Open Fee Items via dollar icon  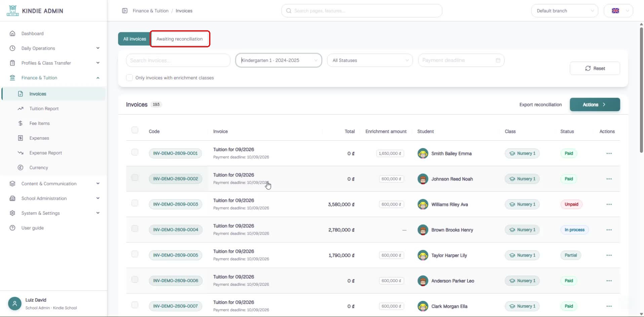21,123
